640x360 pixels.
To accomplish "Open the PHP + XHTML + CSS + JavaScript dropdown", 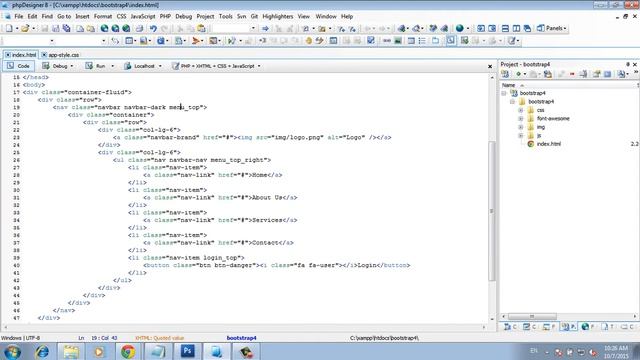I will pyautogui.click(x=259, y=66).
